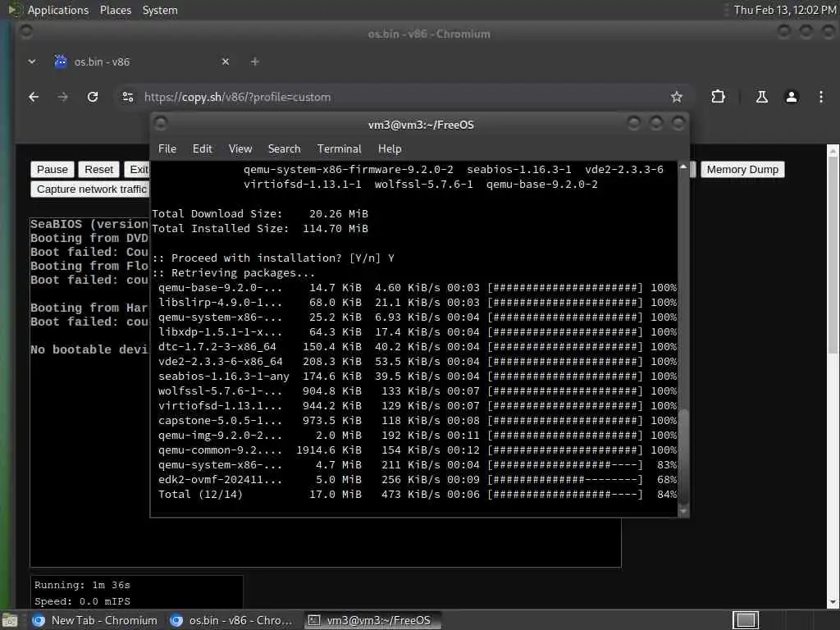
Task: Click the address bar URL
Action: pyautogui.click(x=237, y=97)
